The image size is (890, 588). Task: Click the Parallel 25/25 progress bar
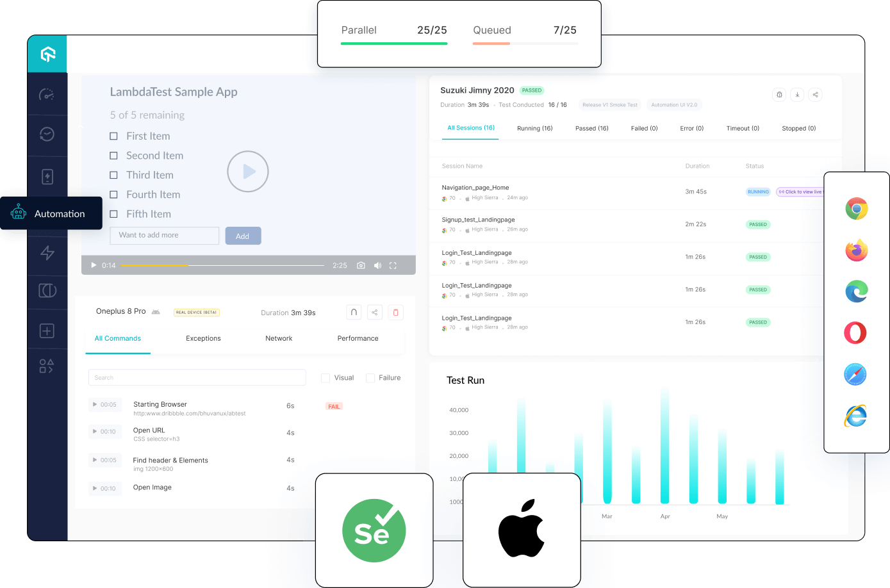pos(394,44)
